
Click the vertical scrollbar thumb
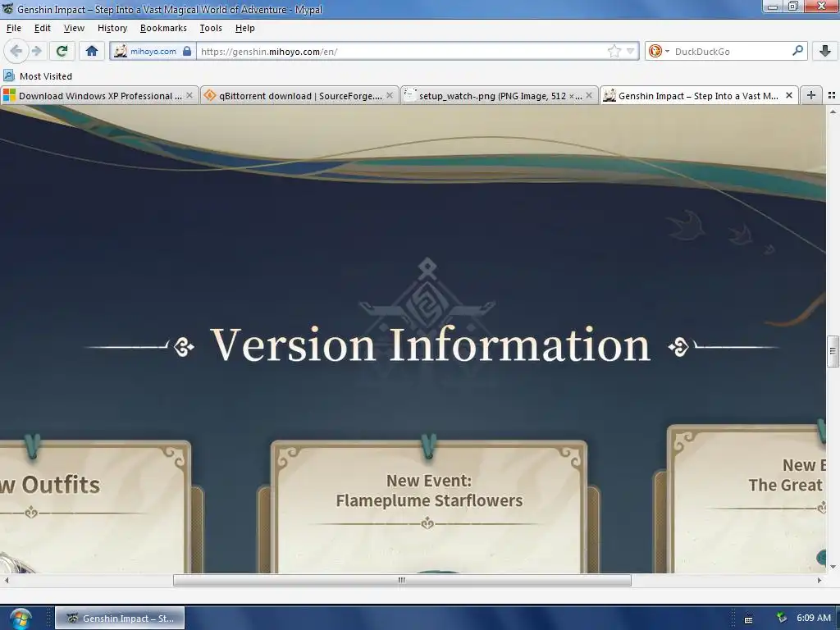click(833, 351)
